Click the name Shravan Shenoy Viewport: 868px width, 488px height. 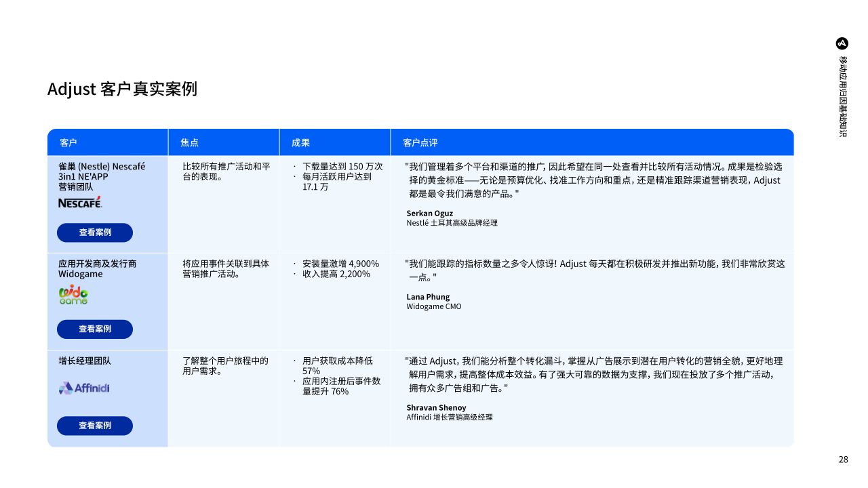coord(436,407)
